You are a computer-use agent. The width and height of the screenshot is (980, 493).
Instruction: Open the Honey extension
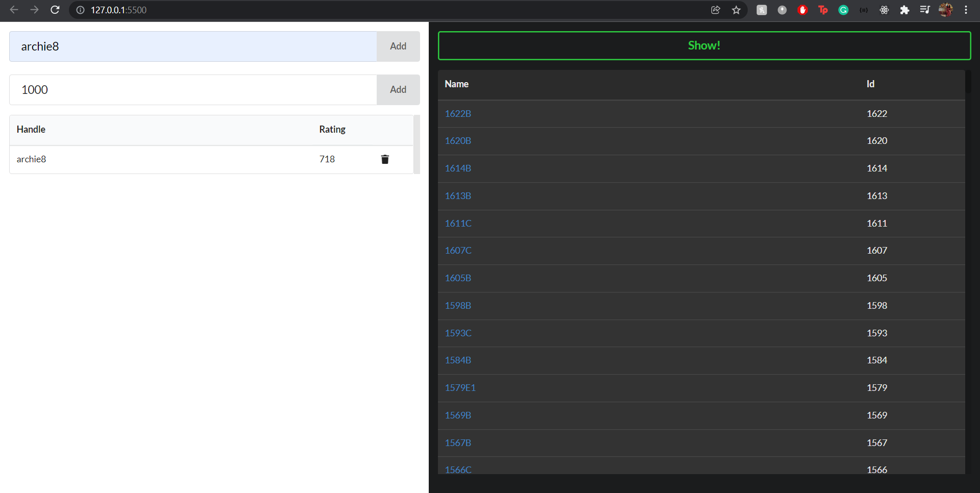pyautogui.click(x=762, y=10)
